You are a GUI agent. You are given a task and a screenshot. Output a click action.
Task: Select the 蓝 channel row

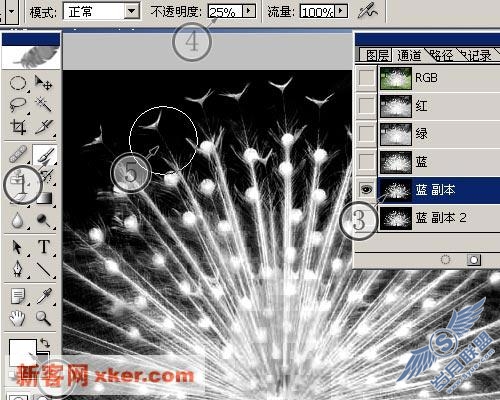point(439,162)
